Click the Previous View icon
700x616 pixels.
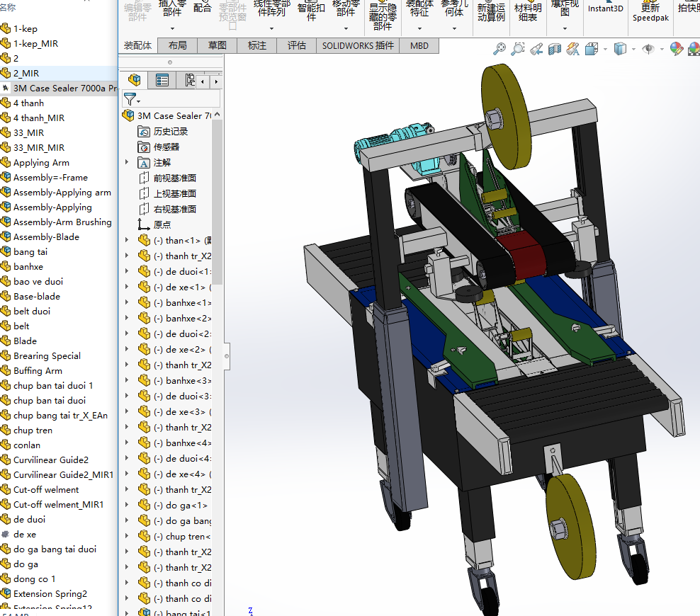(x=537, y=49)
